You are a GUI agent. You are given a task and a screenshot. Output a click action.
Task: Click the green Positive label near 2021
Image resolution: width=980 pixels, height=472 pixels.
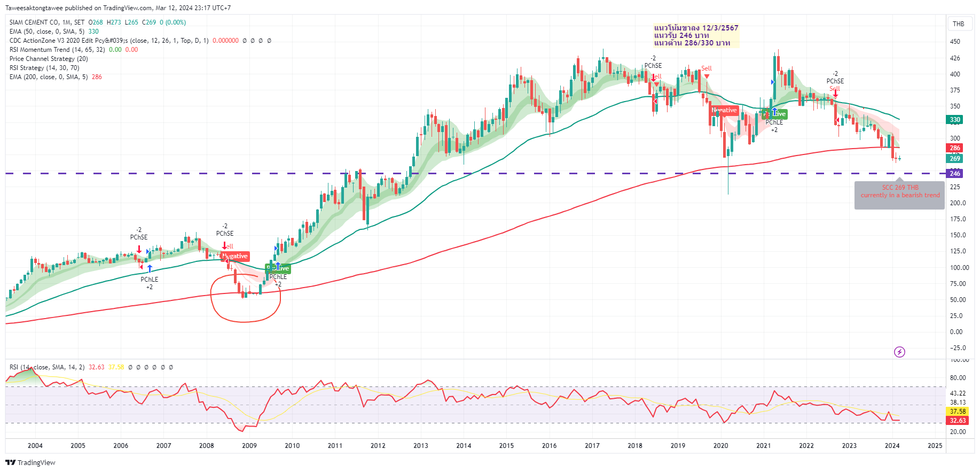(x=775, y=114)
